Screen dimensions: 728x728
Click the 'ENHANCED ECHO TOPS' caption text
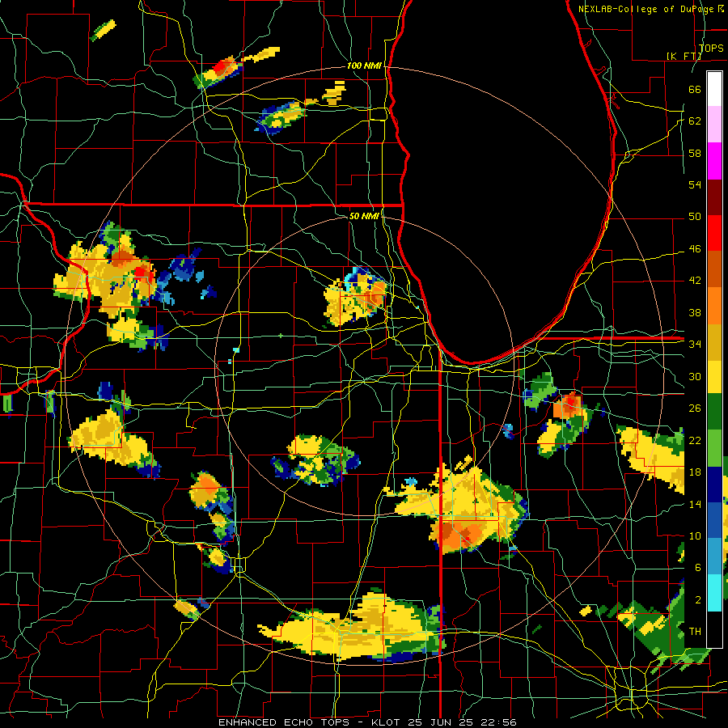(286, 722)
